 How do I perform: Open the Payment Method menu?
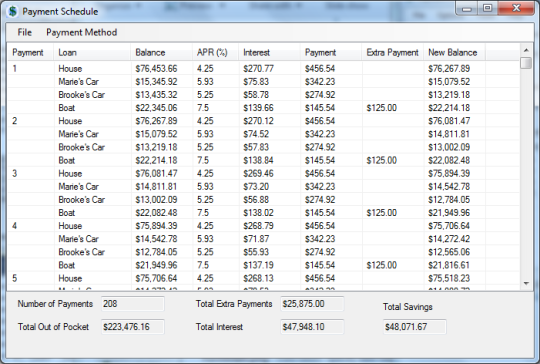pyautogui.click(x=82, y=32)
